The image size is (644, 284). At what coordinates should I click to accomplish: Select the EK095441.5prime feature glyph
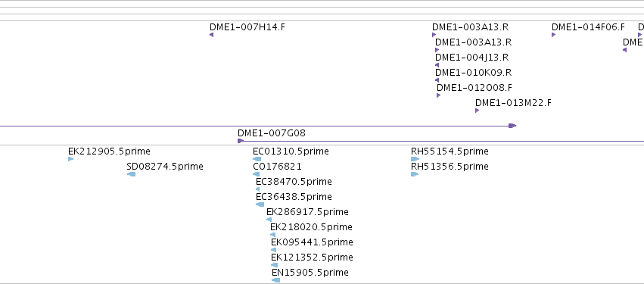pyautogui.click(x=273, y=250)
